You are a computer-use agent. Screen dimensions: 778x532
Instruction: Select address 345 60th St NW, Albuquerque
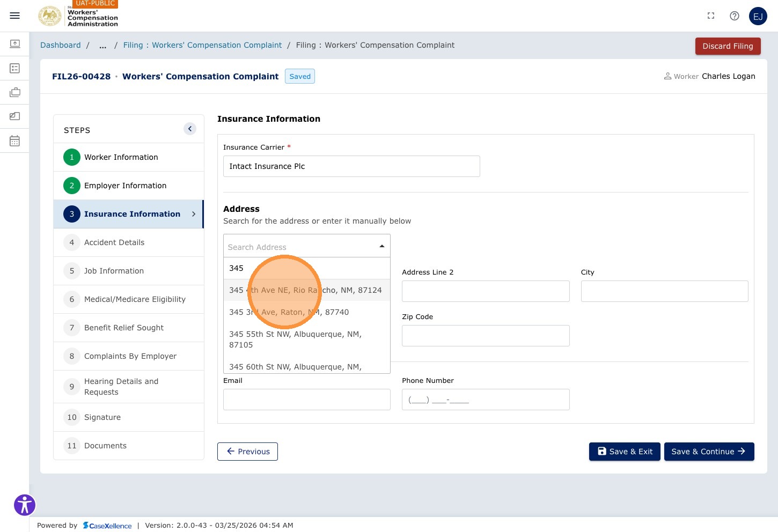coord(306,366)
